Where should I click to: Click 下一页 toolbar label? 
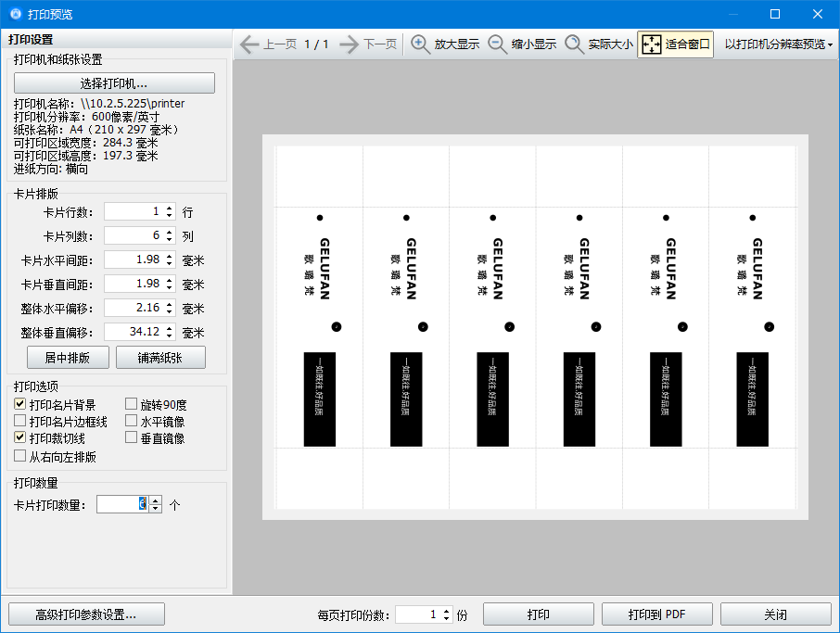click(x=380, y=44)
